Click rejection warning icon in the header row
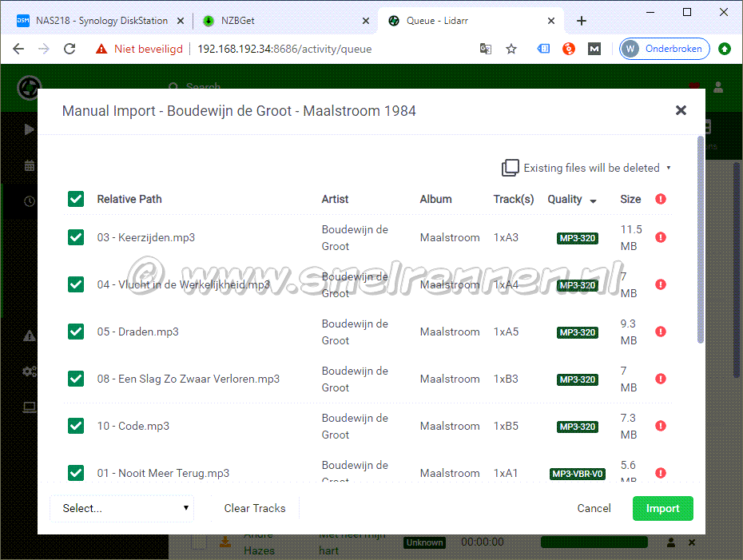 coord(661,199)
